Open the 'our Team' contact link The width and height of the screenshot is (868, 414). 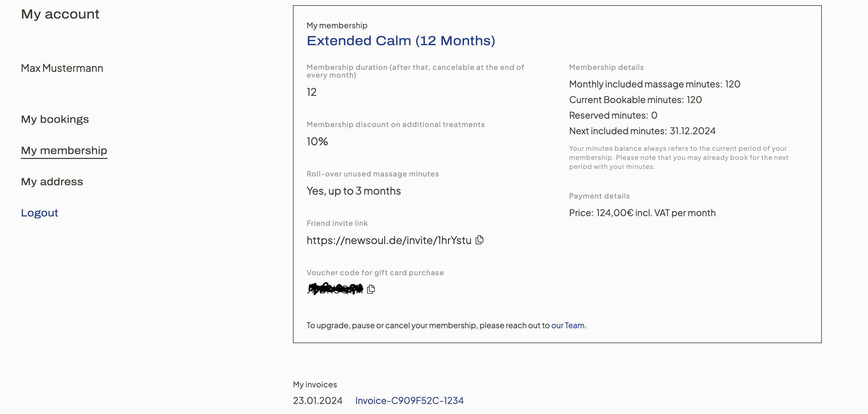coord(568,325)
